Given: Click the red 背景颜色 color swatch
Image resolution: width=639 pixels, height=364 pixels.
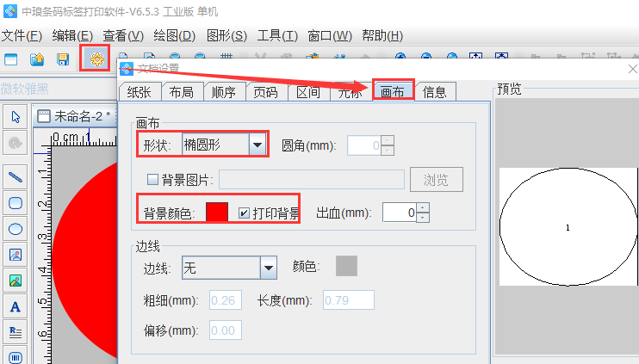Looking at the screenshot, I should [217, 213].
